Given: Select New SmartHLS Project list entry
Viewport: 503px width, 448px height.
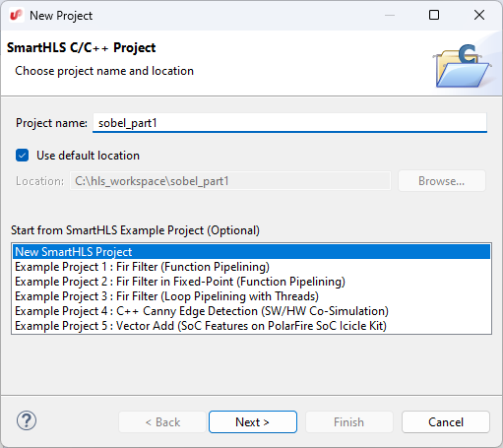Looking at the screenshot, I should tap(251, 252).
